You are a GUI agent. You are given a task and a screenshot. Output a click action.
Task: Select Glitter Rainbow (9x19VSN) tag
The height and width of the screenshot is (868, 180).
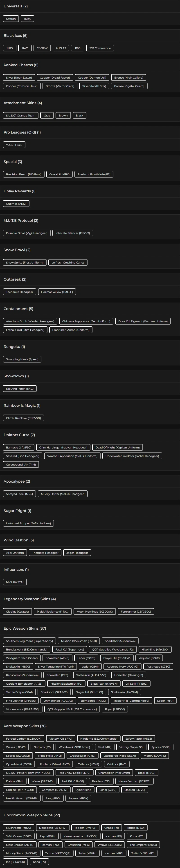click(23, 418)
